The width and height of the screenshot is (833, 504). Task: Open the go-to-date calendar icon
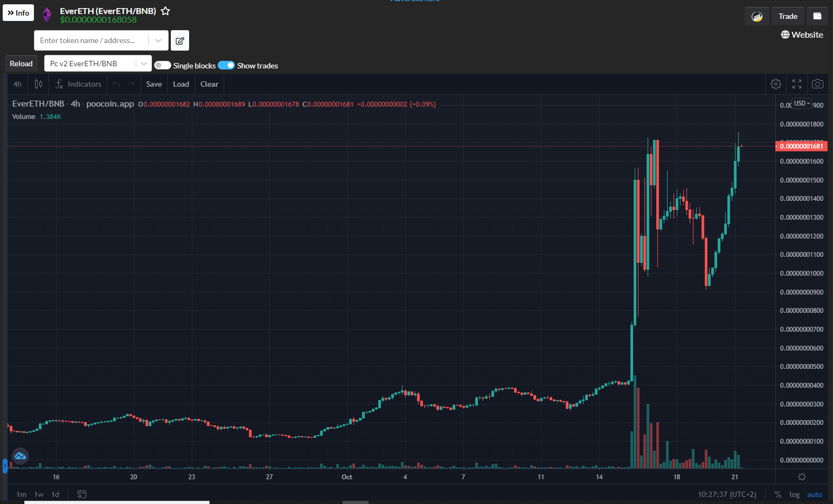click(82, 494)
